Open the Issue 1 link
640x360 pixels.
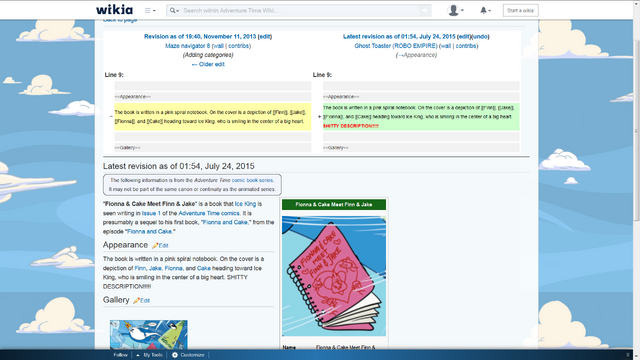click(151, 213)
